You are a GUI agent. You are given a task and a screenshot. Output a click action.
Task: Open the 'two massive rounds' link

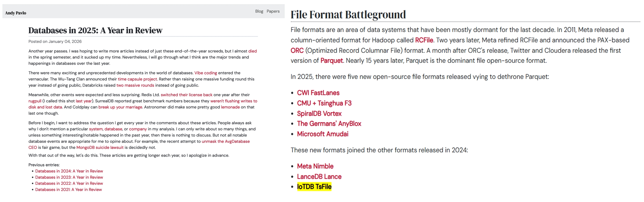pos(135,85)
